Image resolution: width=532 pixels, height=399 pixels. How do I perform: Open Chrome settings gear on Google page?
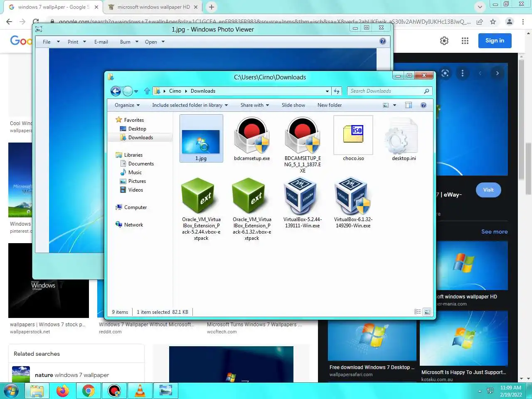(444, 41)
